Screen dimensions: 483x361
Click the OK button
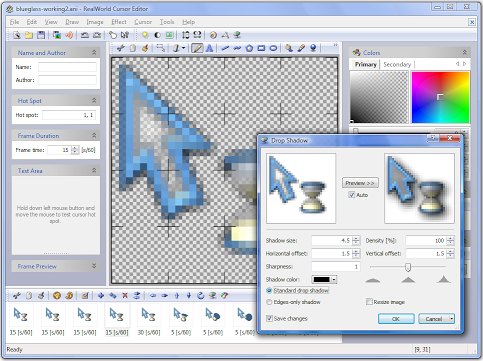click(396, 319)
